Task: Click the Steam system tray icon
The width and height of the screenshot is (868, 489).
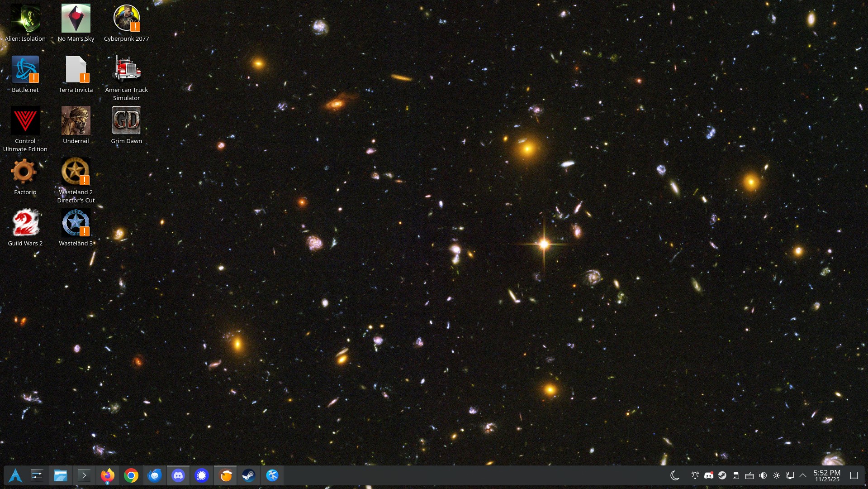Action: [722, 475]
